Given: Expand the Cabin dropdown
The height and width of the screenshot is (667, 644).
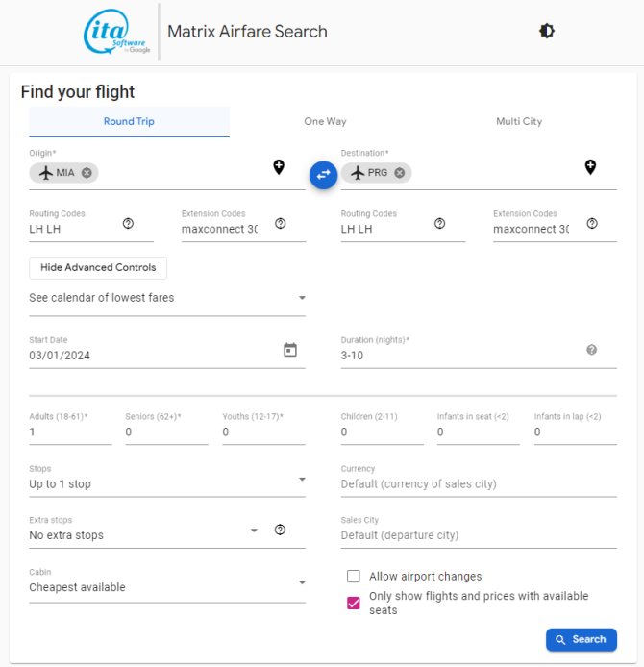Looking at the screenshot, I should [167, 587].
